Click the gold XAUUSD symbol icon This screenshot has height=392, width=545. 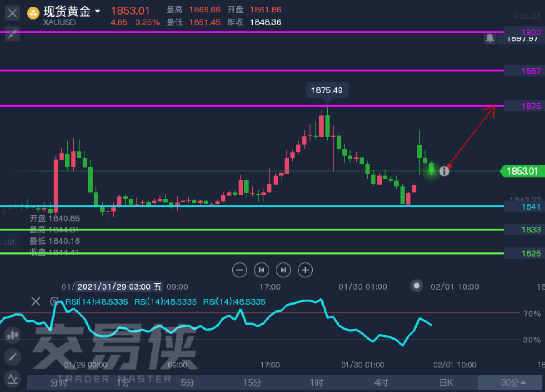[33, 13]
